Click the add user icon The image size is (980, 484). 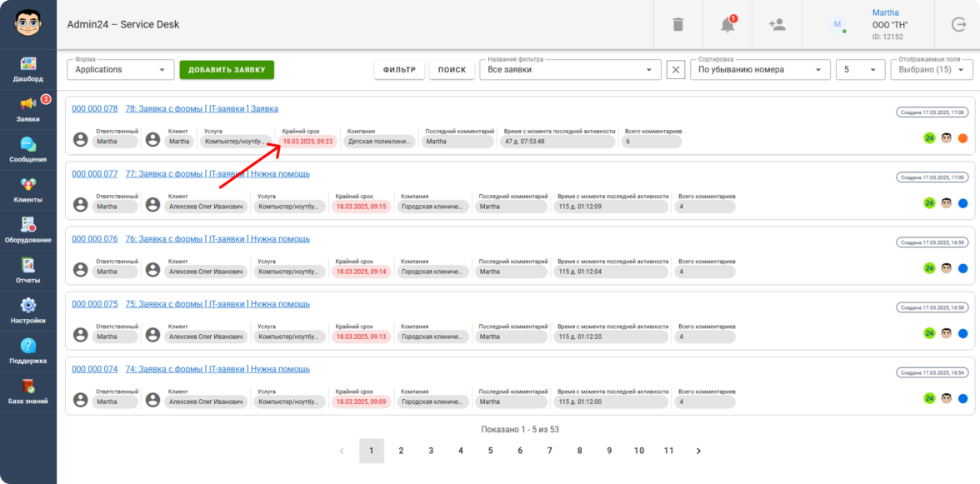pyautogui.click(x=777, y=25)
